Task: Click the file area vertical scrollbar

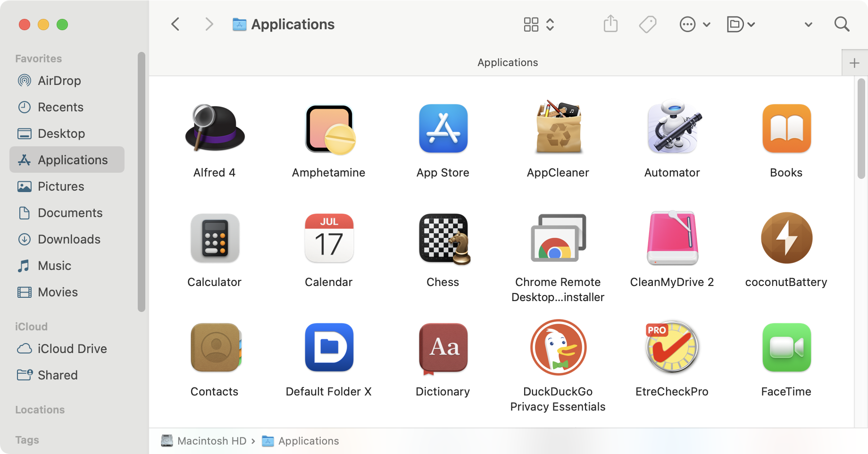Action: [861, 129]
